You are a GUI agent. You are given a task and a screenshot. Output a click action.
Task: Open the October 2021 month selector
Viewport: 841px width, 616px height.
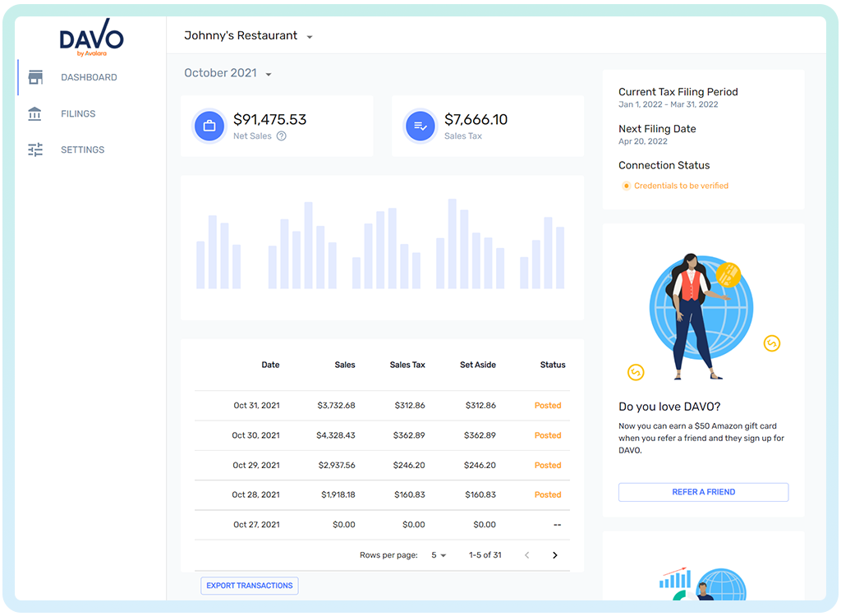(269, 74)
